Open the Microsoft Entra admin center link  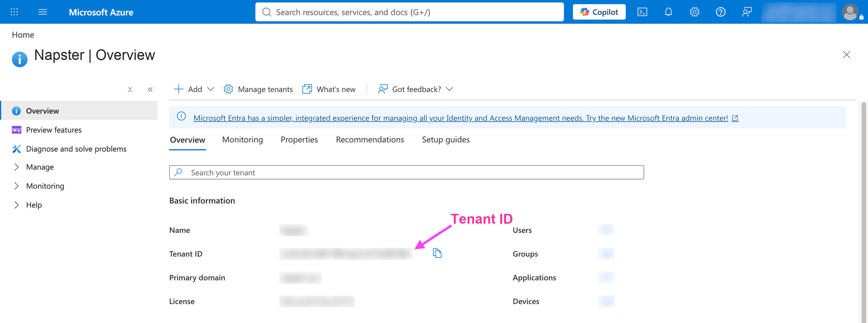466,118
